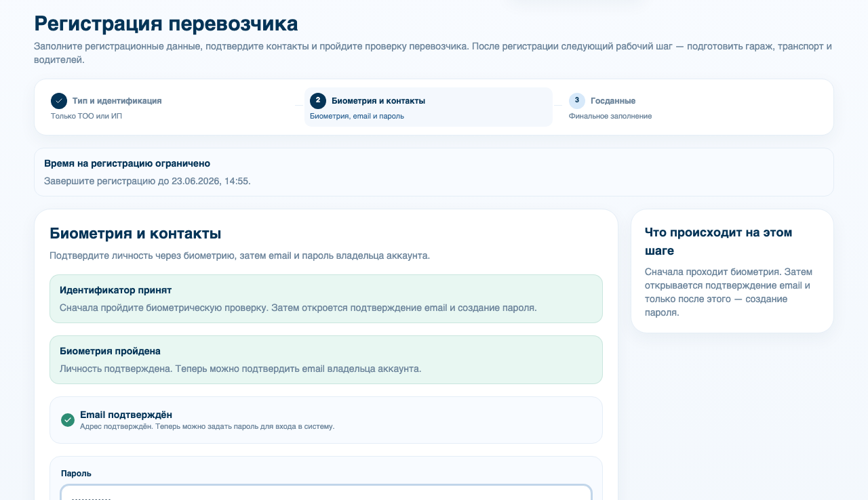Select the Биометрия и контакты step

429,107
